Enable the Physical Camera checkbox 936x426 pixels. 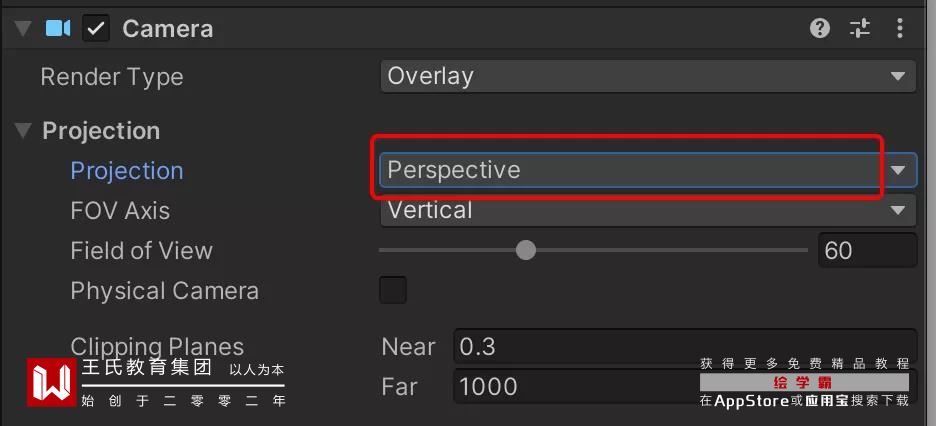click(393, 291)
